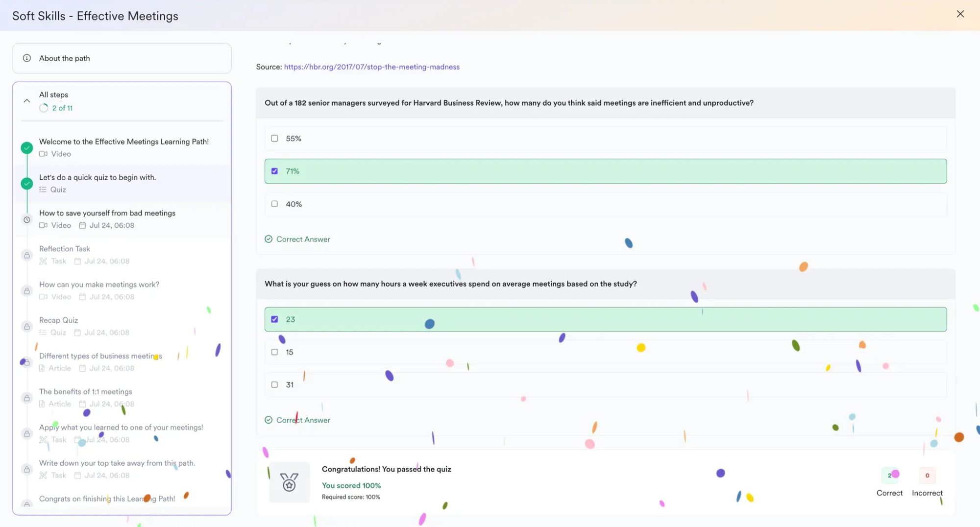
Task: Uncheck the selected 71% answer
Action: coord(275,171)
